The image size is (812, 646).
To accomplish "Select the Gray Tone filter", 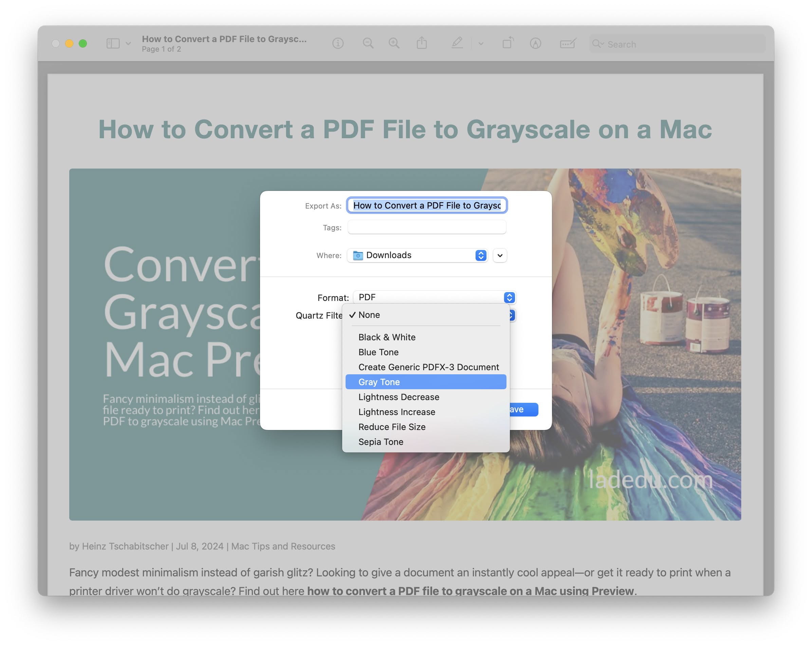I will tap(426, 382).
